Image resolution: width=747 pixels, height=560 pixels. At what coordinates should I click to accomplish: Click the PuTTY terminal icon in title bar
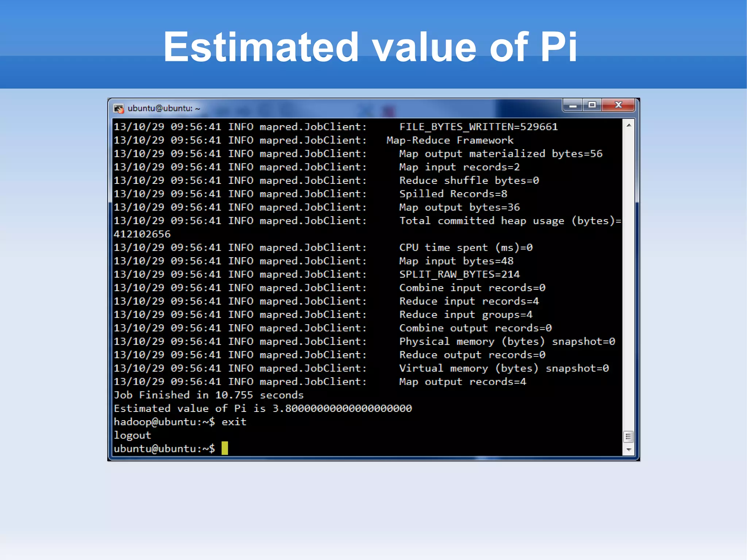(x=119, y=108)
